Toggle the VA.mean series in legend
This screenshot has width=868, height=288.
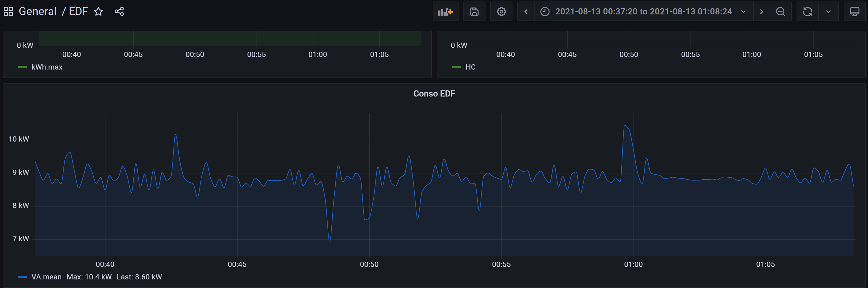point(47,277)
